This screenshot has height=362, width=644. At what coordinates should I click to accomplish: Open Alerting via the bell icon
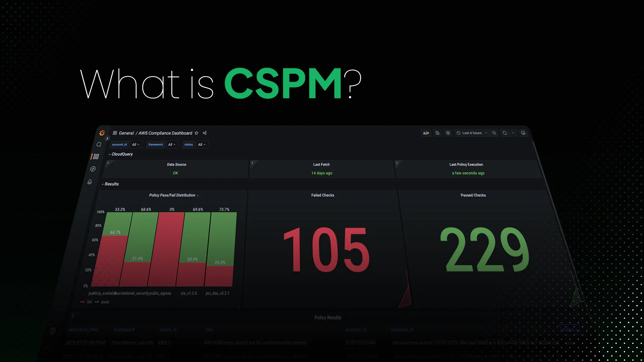(x=90, y=182)
